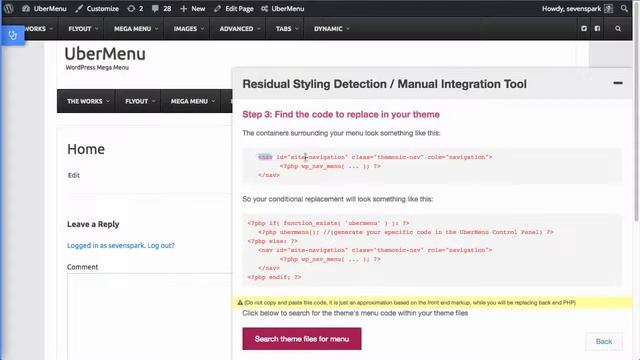Viewport: 640px width, 360px height.
Task: Click the Facebook icon in top menu
Action: pyautogui.click(x=597, y=28)
